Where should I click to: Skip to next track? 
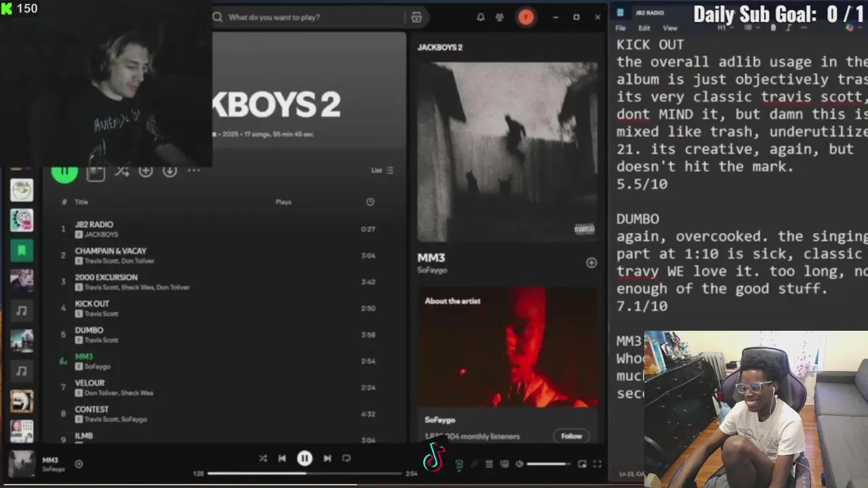pos(327,459)
